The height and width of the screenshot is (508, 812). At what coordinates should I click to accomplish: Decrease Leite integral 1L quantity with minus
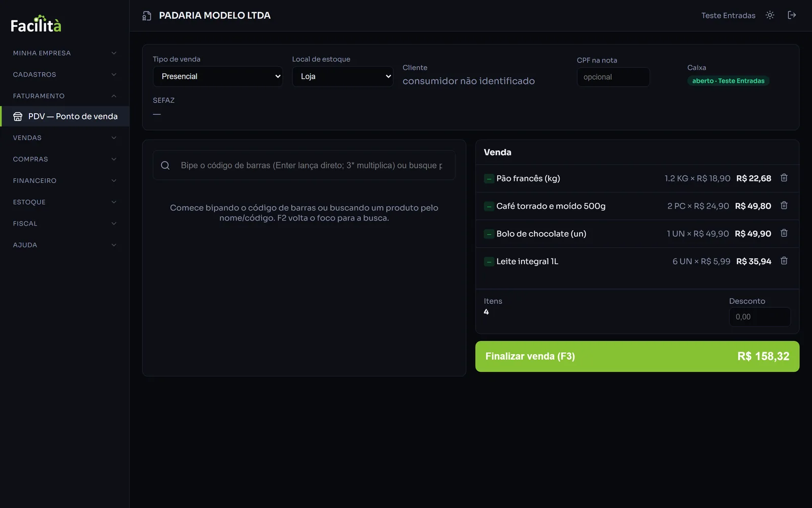tap(489, 262)
